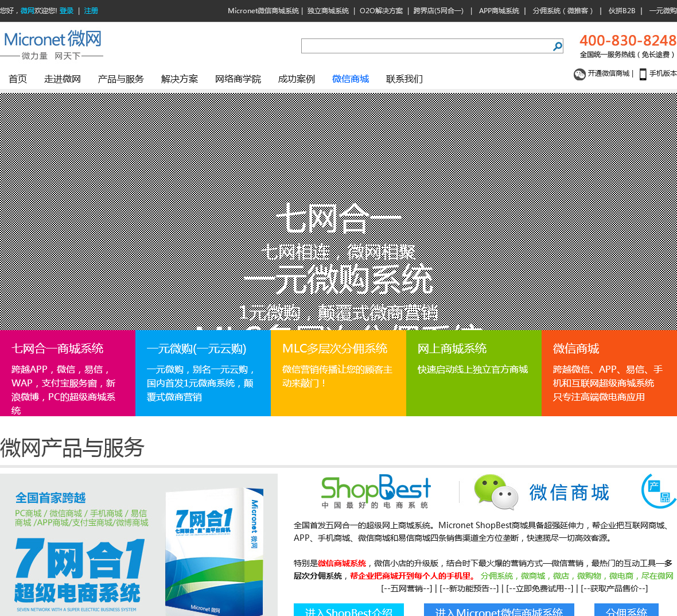
Task: Select the blue 一元微购(一元云购) tile
Action: tap(203, 373)
